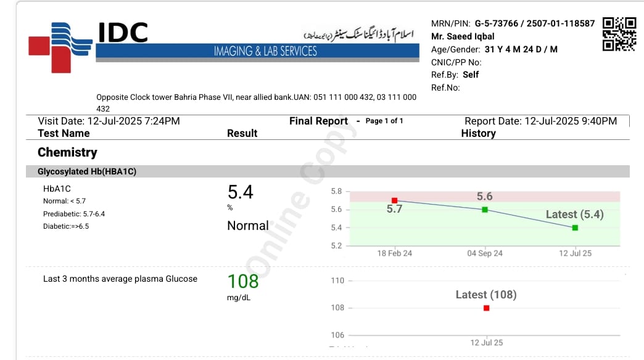The height and width of the screenshot is (360, 644).
Task: Click the Page 1 of 1 indicator
Action: coord(384,121)
